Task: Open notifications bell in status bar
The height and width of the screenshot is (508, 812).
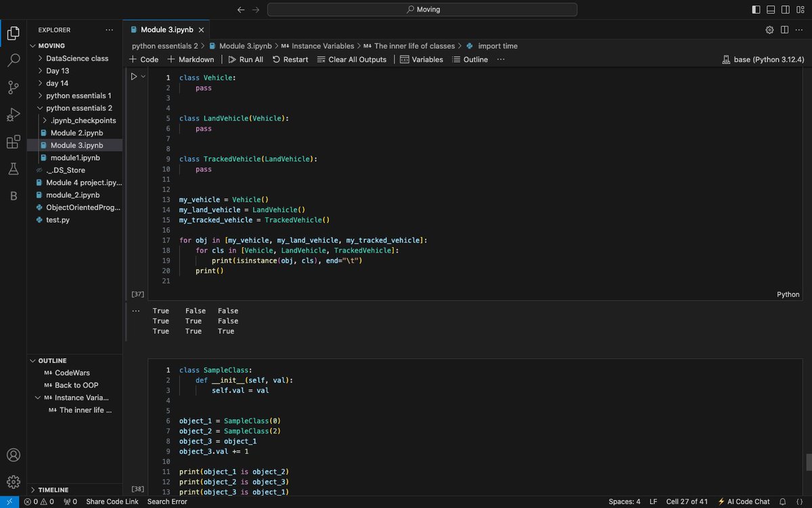Action: 782,502
